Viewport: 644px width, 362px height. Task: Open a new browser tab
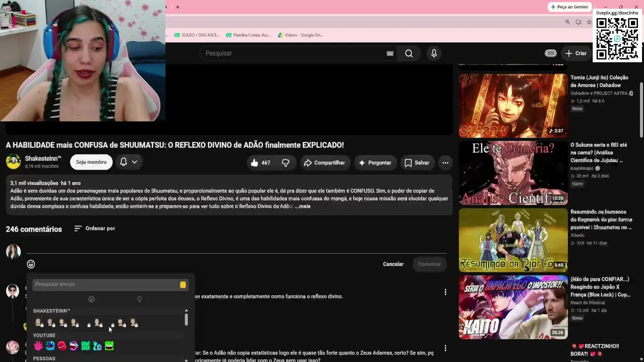pos(178,7)
